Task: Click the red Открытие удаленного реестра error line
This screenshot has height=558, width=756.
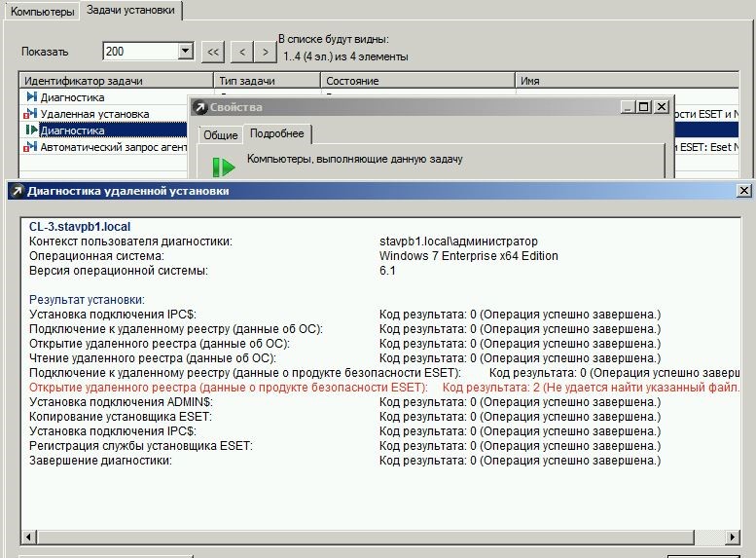Action: [383, 388]
